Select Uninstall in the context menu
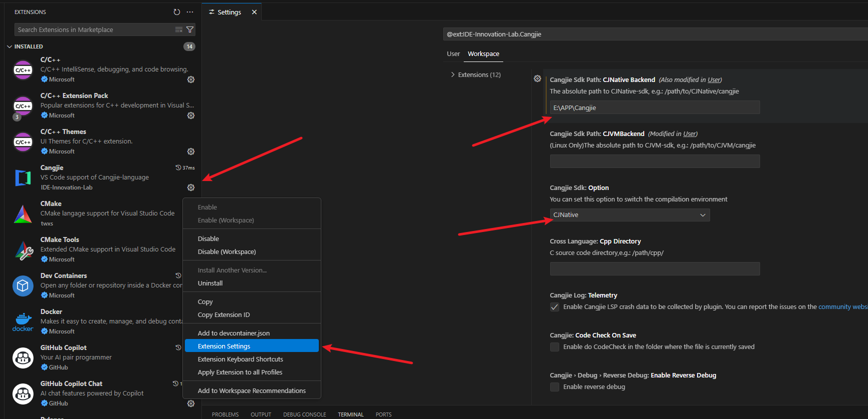Image resolution: width=868 pixels, height=419 pixels. [252, 283]
